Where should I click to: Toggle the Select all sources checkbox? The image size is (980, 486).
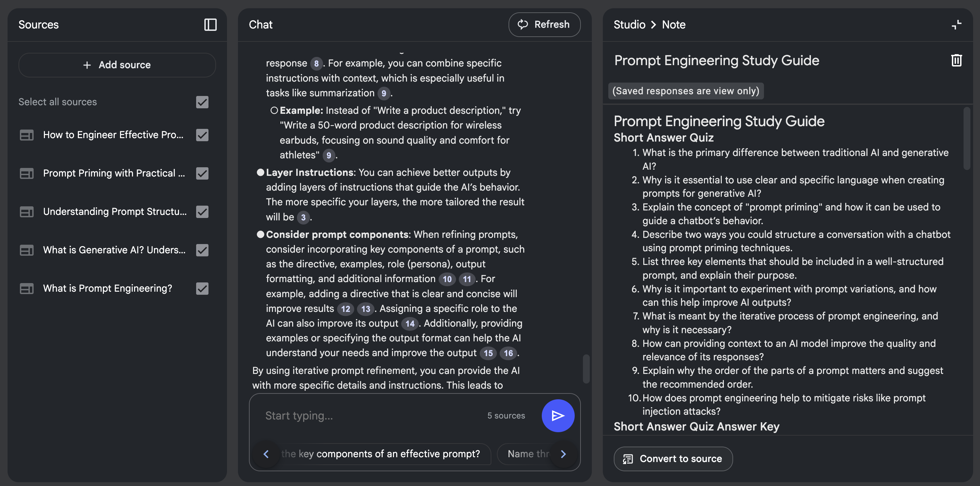tap(202, 102)
